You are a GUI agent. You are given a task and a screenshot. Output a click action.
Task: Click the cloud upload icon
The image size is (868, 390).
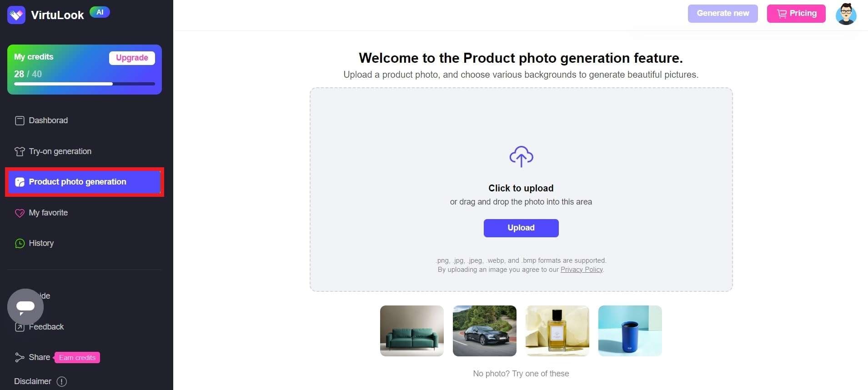(521, 156)
